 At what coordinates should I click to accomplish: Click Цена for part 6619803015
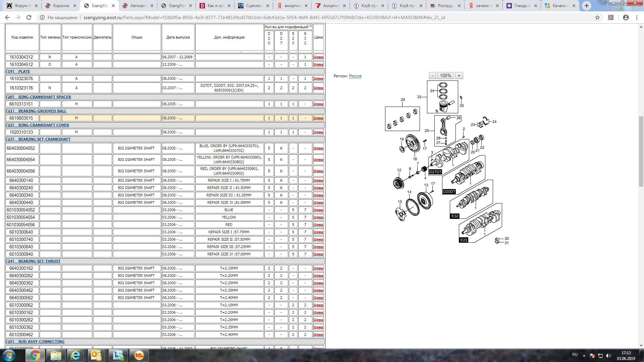(x=318, y=118)
